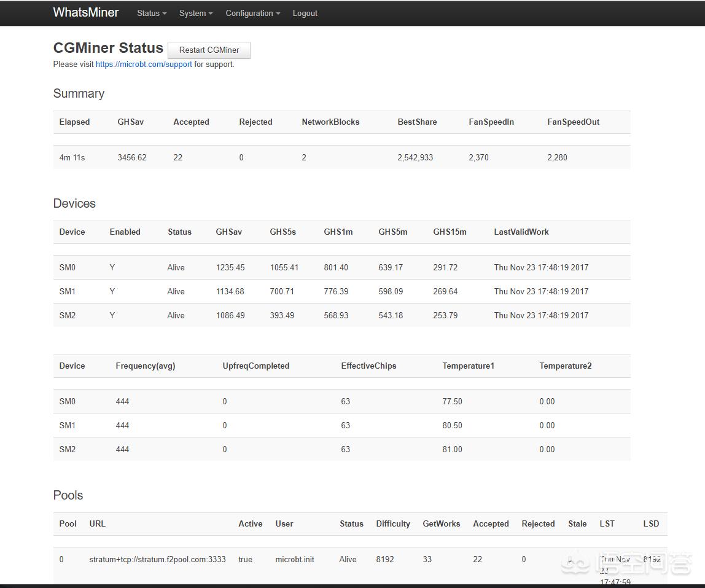Click the Pools section heading
Screen dimensions: 705x588
pyautogui.click(x=68, y=495)
